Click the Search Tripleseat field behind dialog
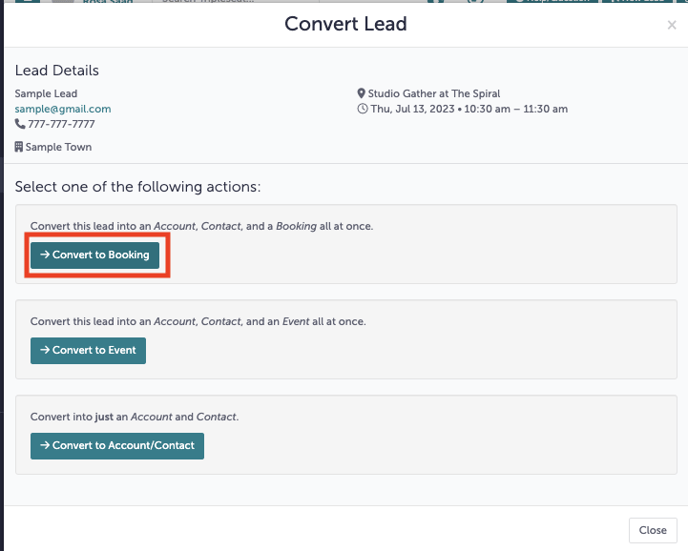This screenshot has height=551, width=688. [x=210, y=3]
